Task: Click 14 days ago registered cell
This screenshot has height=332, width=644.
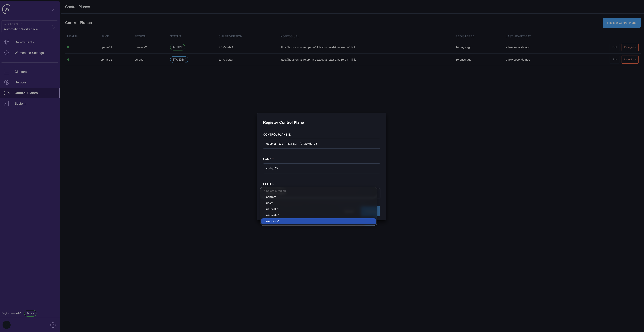Action: click(x=463, y=47)
